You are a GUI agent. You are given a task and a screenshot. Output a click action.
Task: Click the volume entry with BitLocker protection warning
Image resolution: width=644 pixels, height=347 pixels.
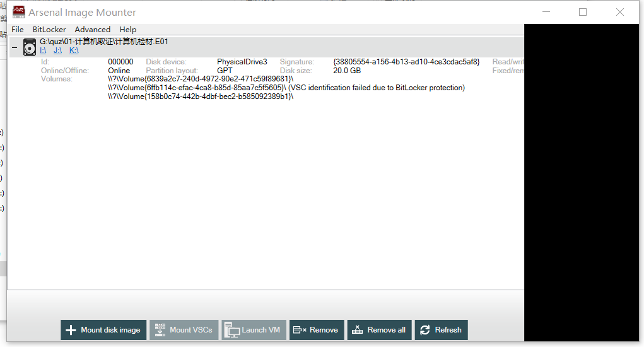point(286,88)
